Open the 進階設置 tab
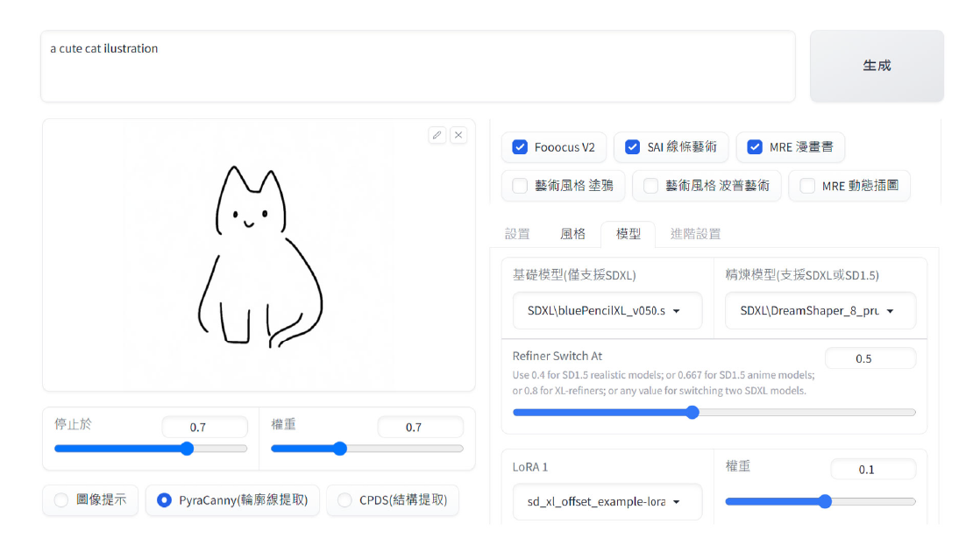 [695, 234]
